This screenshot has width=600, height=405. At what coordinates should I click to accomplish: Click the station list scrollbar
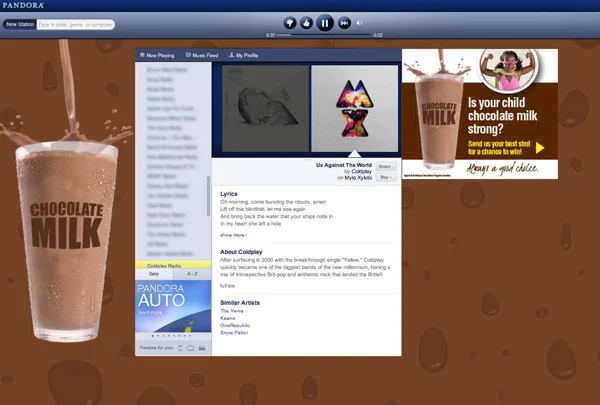209,196
